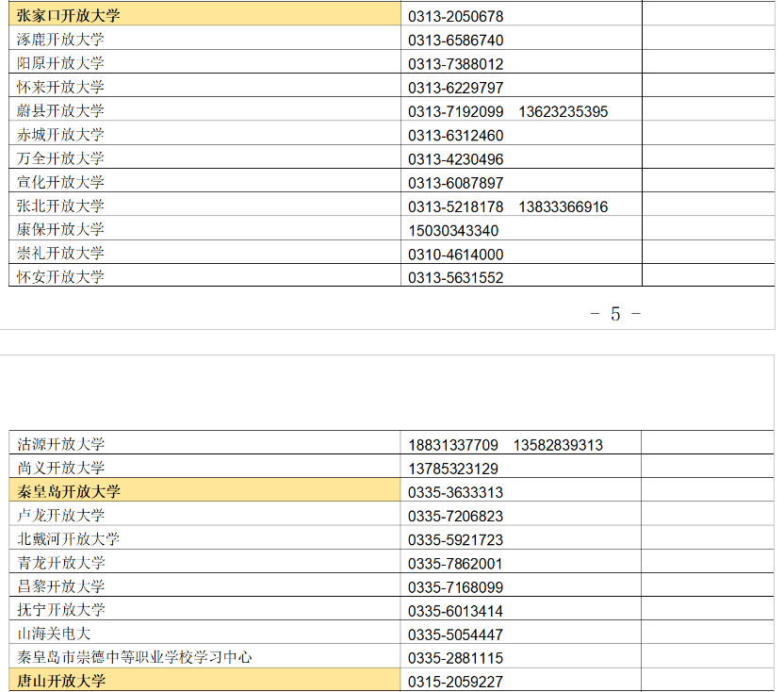Image resolution: width=784 pixels, height=692 pixels.
Task: Click mobile number 13623235395 beside 蔚县开放大学
Action: 565,111
